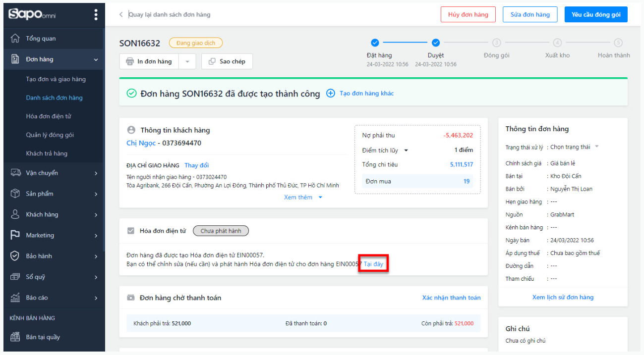Viewport: 644px width, 355px height.
Task: Click the Bán tại quầy store icon
Action: [x=15, y=337]
